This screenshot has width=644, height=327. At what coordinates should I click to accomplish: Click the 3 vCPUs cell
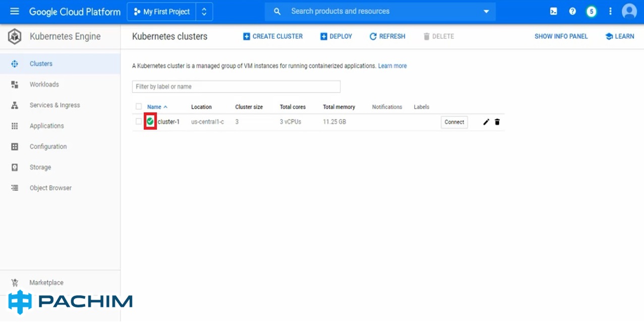[290, 122]
